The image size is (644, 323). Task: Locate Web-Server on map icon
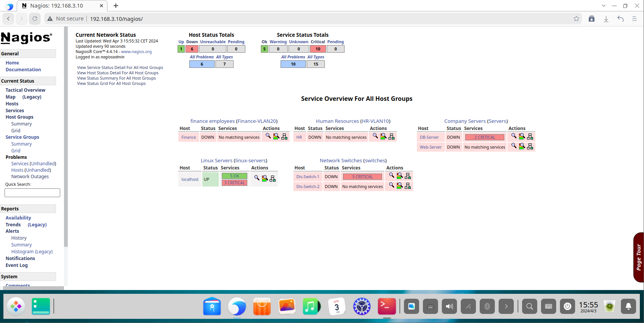pyautogui.click(x=530, y=146)
